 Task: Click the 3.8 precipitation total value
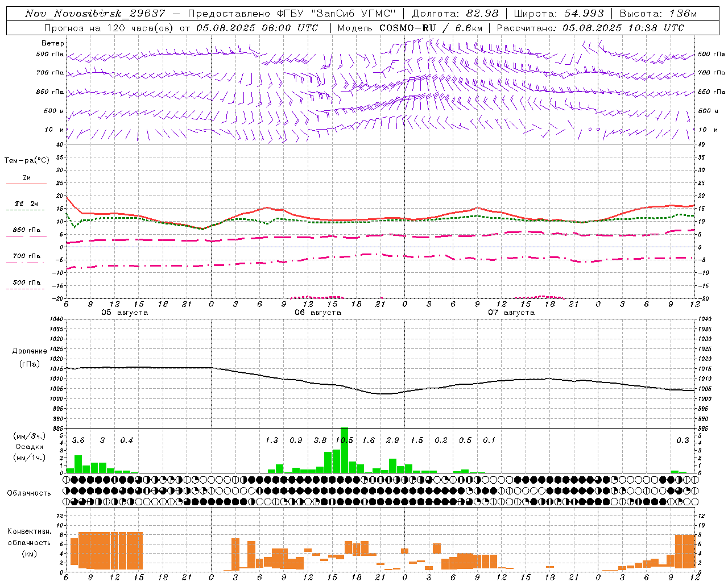320,440
